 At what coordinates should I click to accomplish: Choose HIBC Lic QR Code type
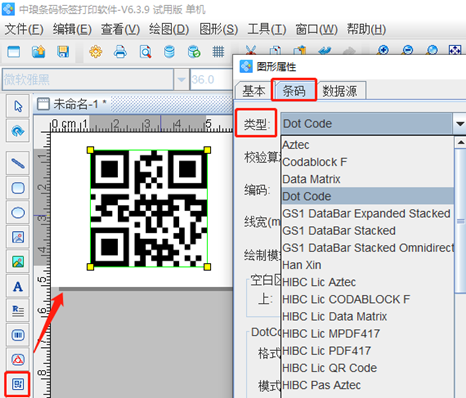tap(368, 368)
